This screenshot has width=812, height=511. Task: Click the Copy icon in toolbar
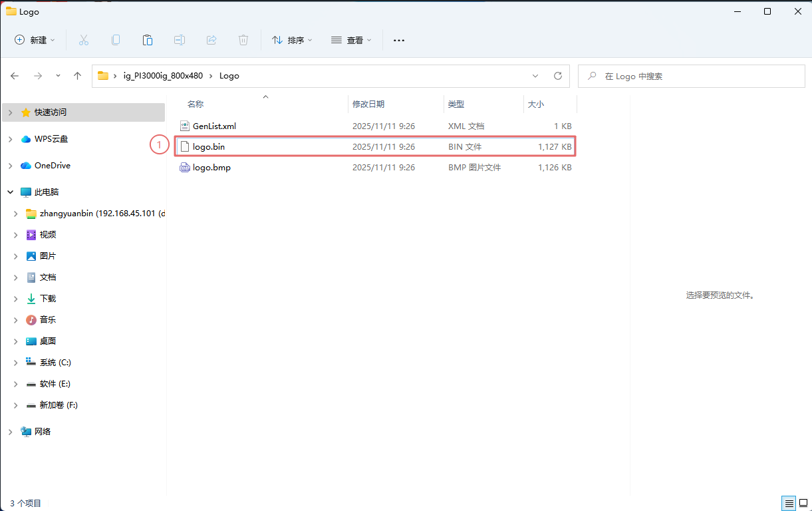click(116, 40)
